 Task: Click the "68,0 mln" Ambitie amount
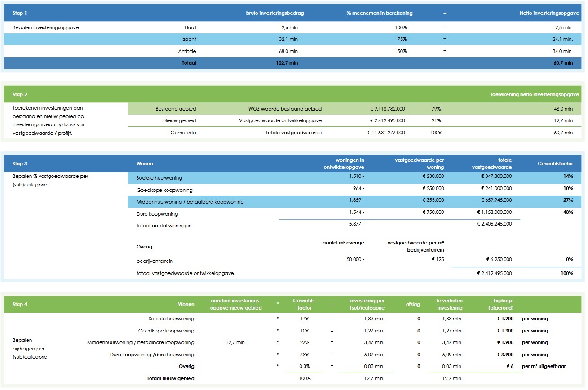288,51
